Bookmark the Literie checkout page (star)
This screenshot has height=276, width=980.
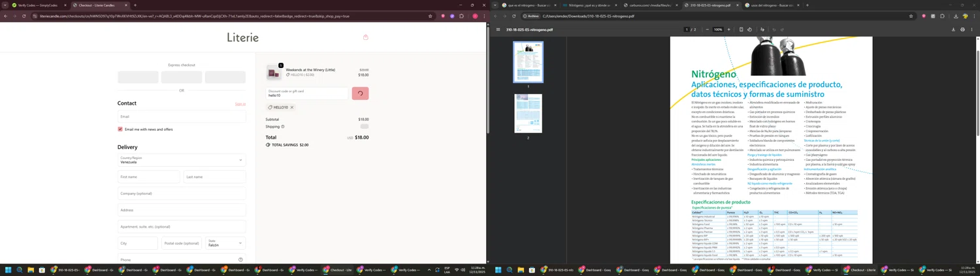[430, 16]
